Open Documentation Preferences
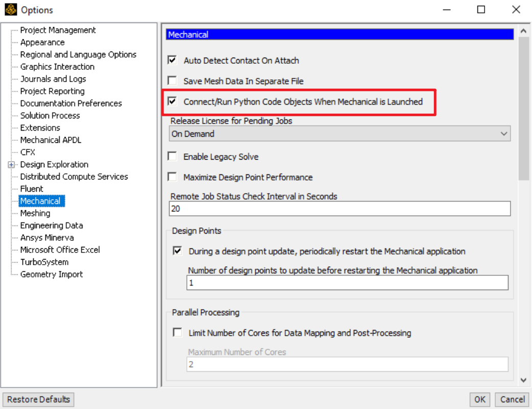Viewport: 532px width, 409px height. 71,104
